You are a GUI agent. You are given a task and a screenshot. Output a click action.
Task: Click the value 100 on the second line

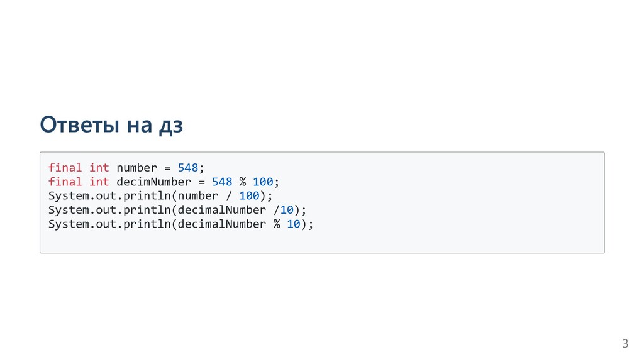[x=263, y=182]
